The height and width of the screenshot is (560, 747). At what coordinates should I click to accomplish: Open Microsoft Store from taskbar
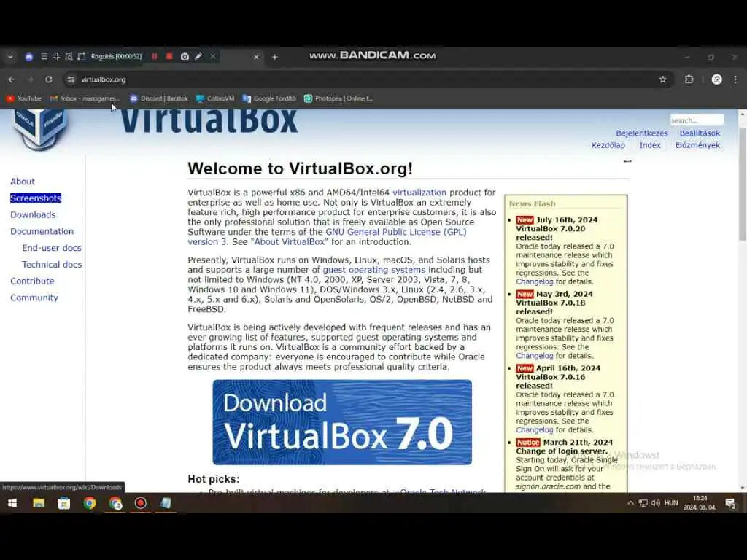64,503
